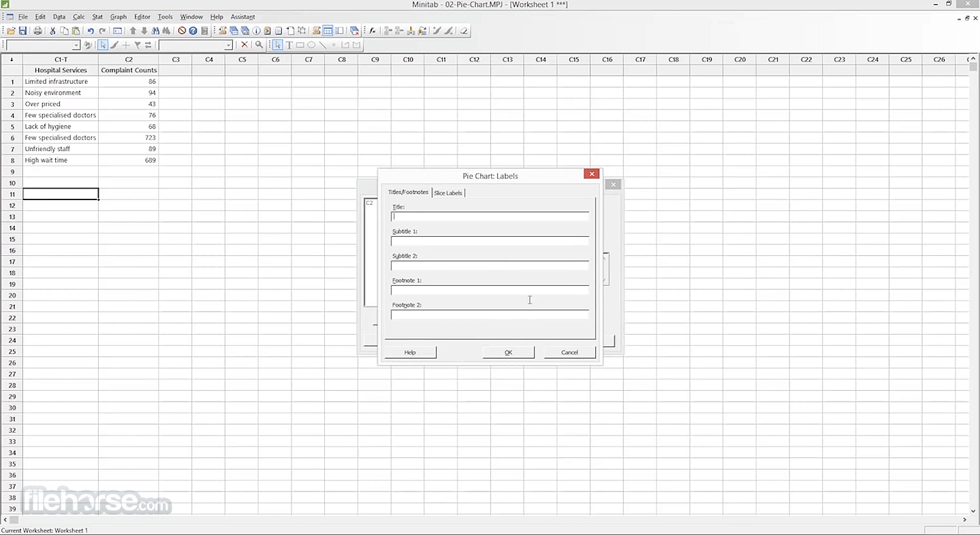
Task: Click the Cancel stop-sign icon
Action: 182,31
